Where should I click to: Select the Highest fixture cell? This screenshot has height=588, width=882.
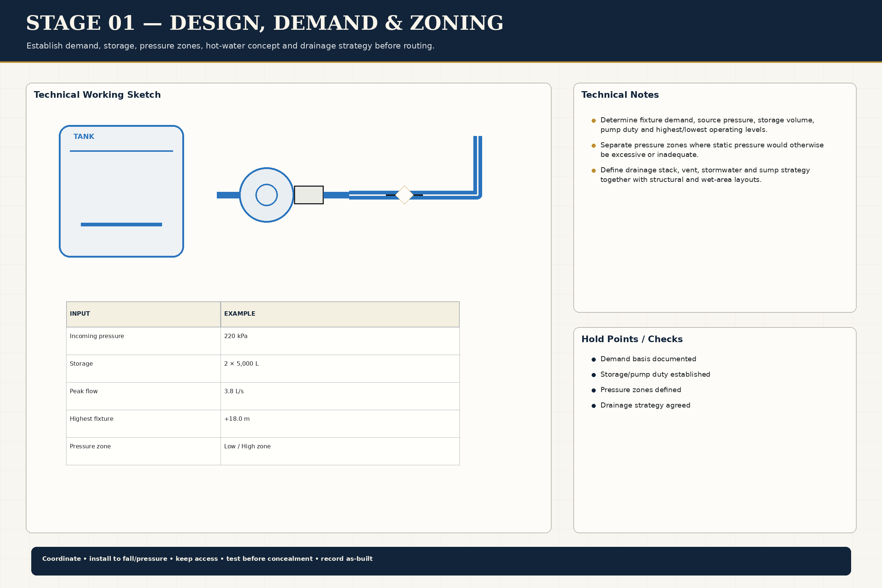point(143,424)
